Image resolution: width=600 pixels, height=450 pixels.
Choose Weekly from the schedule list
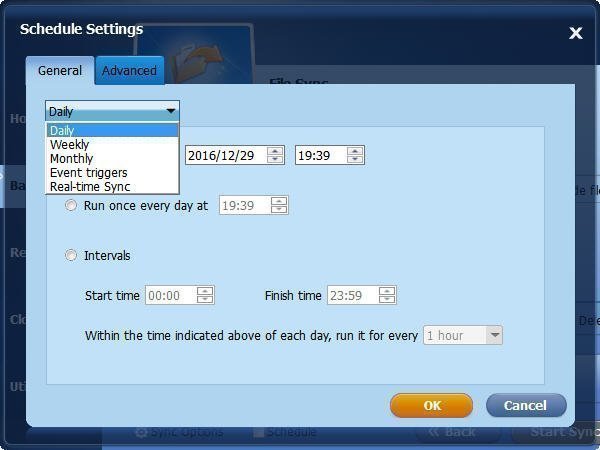[x=112, y=144]
